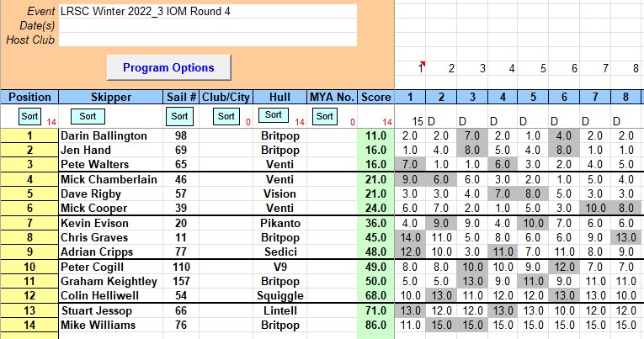The width and height of the screenshot is (644, 339).
Task: Select Position 7 cell
Action: point(29,222)
